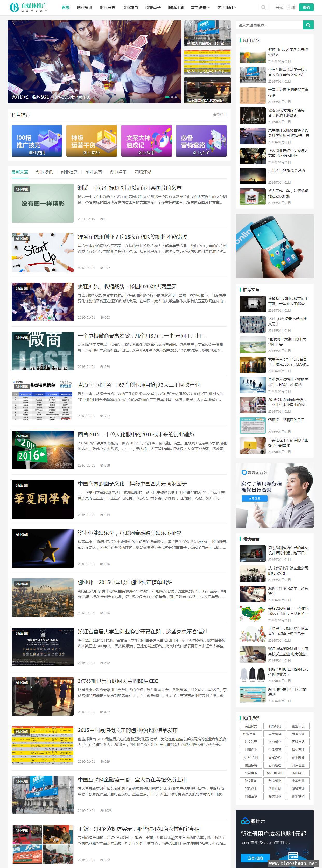Screen dimensions: 322x868
Task: Expand the 故事语录 dropdown menu
Action: pyautogui.click(x=200, y=8)
